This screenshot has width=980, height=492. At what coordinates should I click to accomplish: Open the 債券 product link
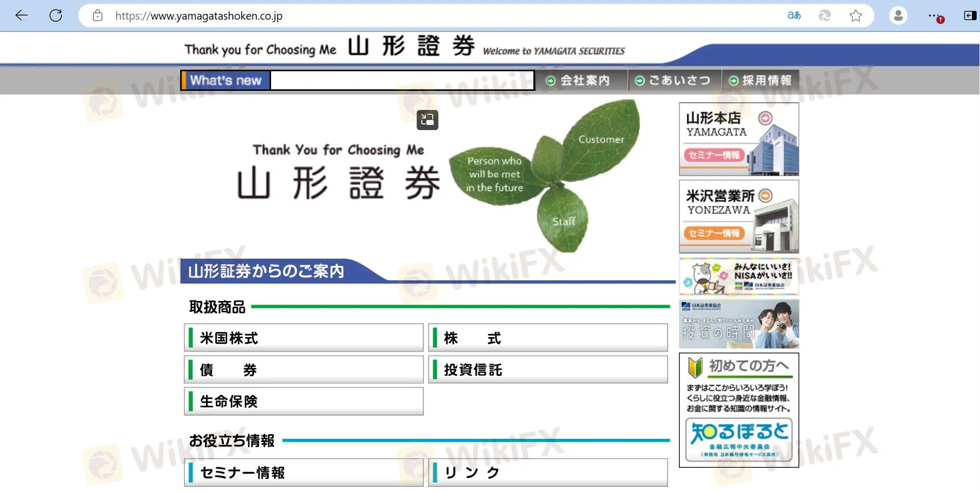pos(304,370)
